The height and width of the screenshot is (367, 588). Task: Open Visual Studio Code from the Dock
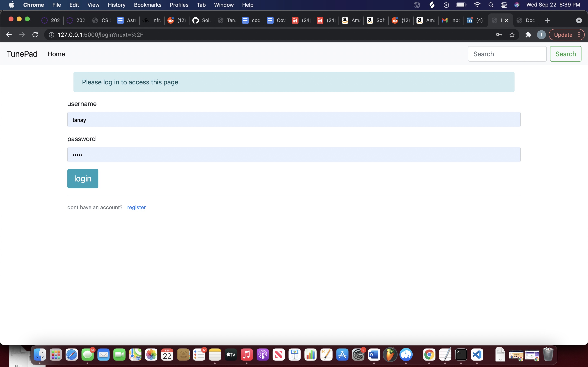pos(477,355)
